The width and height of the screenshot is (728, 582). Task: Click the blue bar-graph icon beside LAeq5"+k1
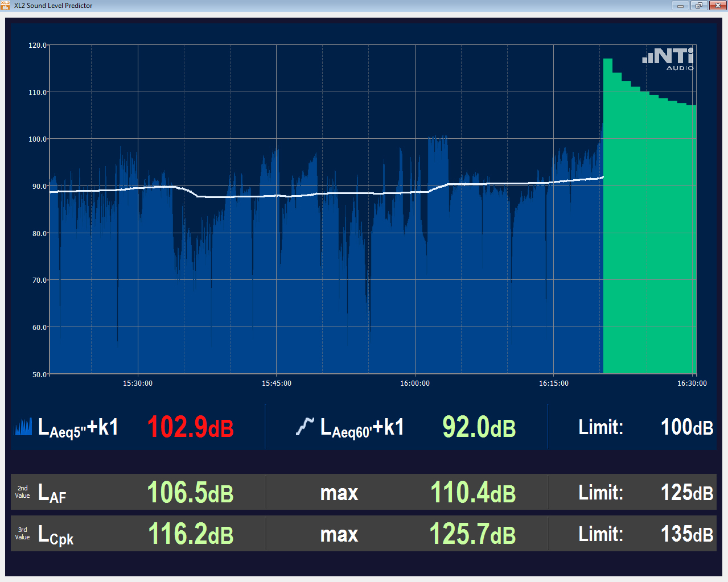[23, 427]
